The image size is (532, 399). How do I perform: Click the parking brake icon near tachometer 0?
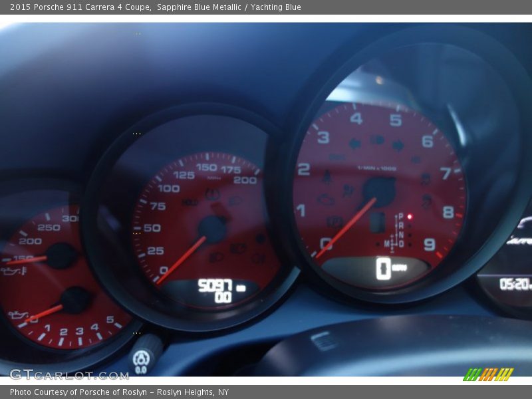pyautogui.click(x=334, y=222)
